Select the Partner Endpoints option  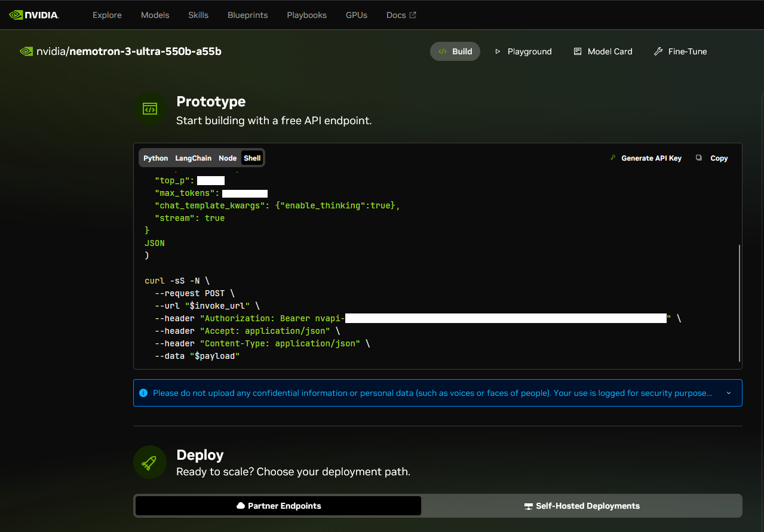[278, 506]
